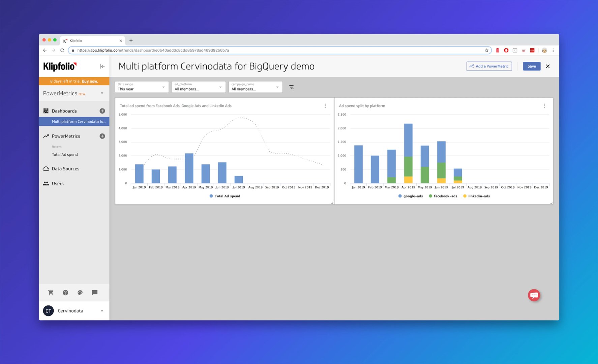598x364 pixels.
Task: Close the dashboard editor with X
Action: point(548,66)
